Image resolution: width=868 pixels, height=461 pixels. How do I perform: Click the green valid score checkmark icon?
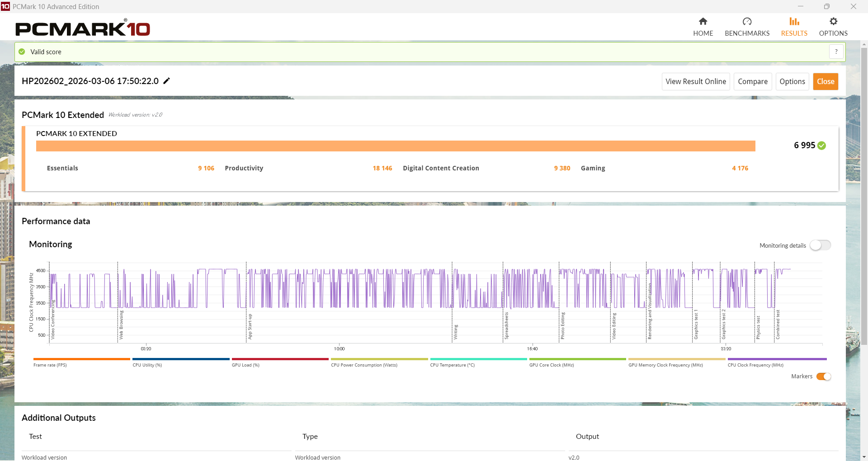(x=22, y=52)
